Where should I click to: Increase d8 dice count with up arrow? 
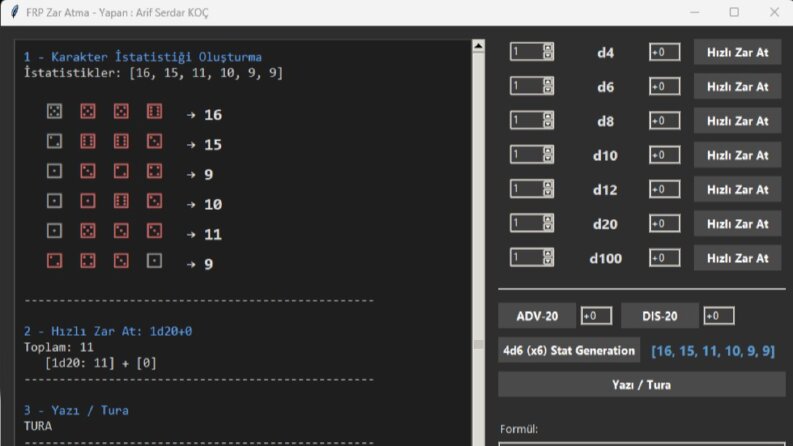click(548, 116)
